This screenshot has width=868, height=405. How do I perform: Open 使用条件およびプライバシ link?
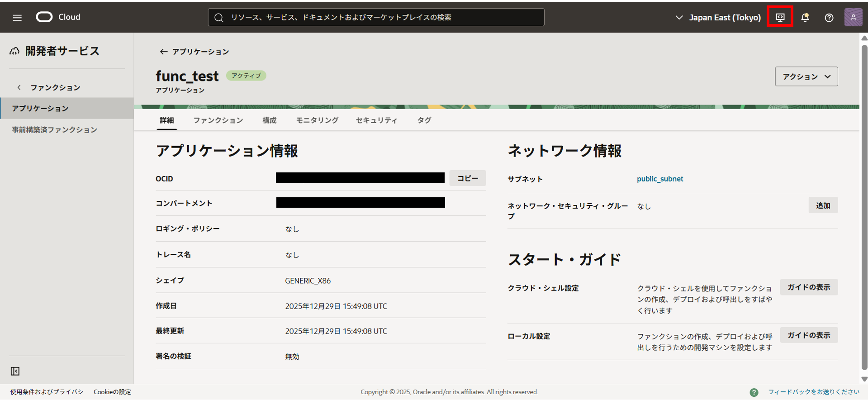point(47,392)
